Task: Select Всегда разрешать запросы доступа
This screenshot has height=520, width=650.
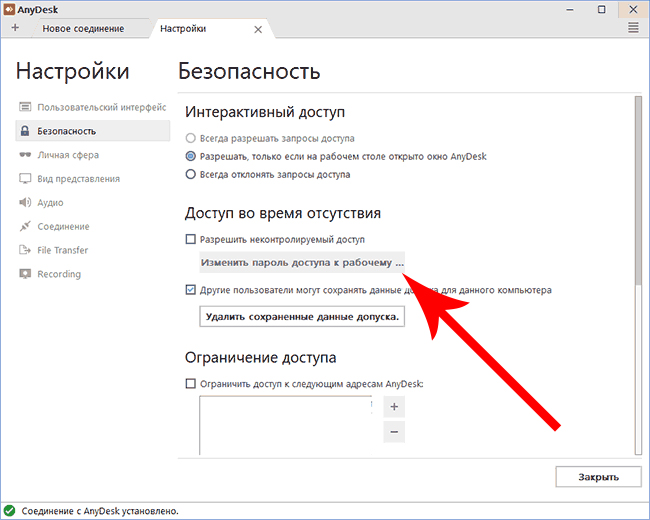Action: [x=190, y=138]
